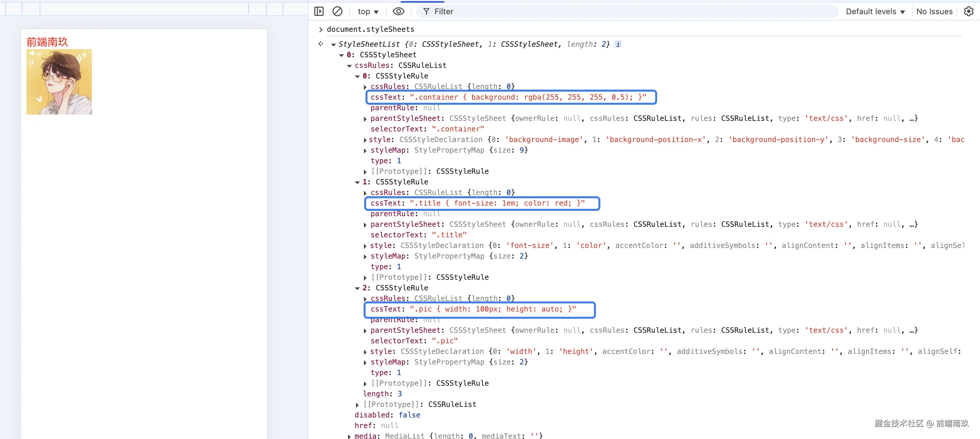This screenshot has height=439, width=980.
Task: Collapse the 1: CSSStyleRule node
Action: pyautogui.click(x=357, y=182)
